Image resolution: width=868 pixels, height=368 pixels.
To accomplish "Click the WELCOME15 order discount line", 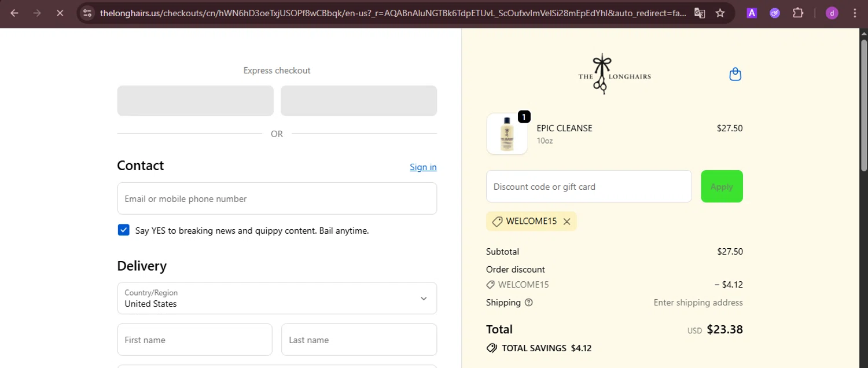I will (x=517, y=285).
